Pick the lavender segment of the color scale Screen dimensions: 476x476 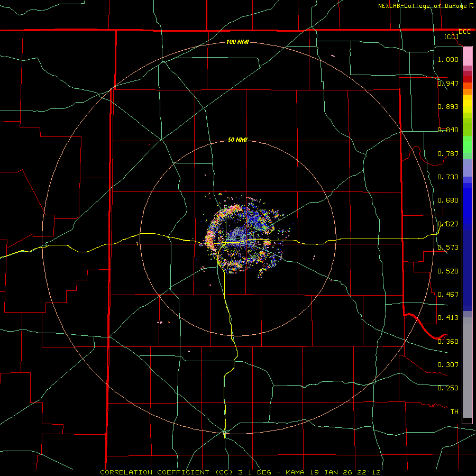click(x=467, y=168)
